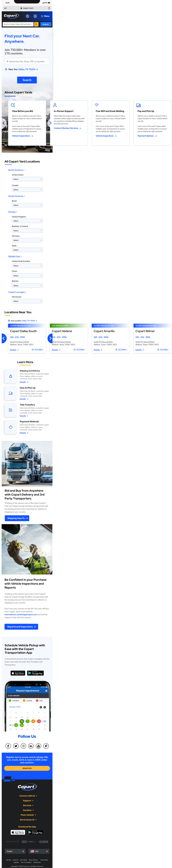Open the Oman Select dropdown
This screenshot has width=172, height=868.
(27, 276)
